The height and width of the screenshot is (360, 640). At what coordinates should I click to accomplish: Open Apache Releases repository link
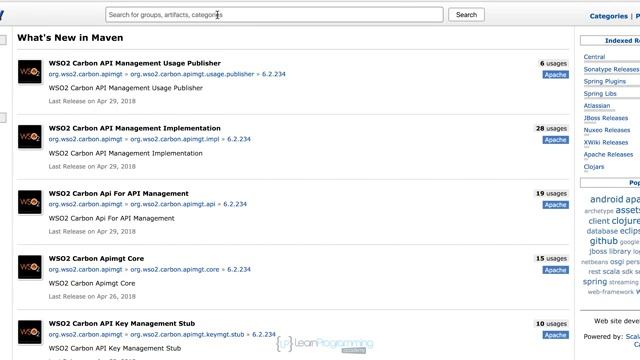(x=608, y=154)
